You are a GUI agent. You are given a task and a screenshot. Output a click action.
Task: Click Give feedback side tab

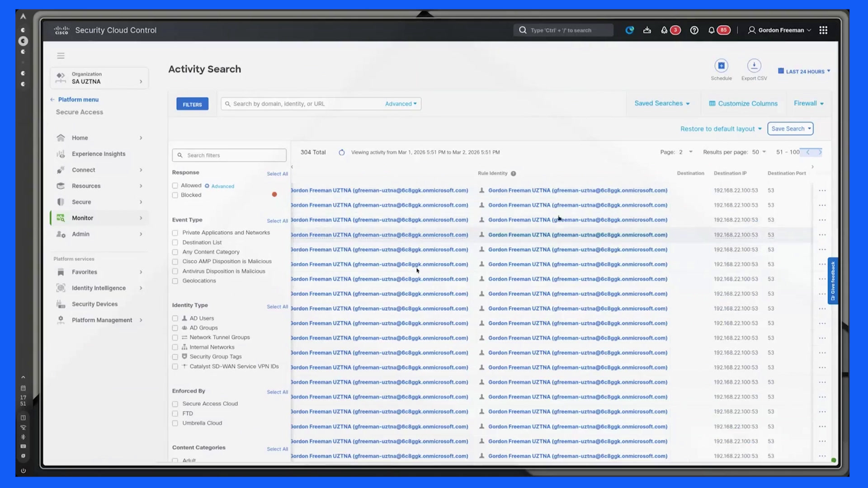click(x=833, y=281)
